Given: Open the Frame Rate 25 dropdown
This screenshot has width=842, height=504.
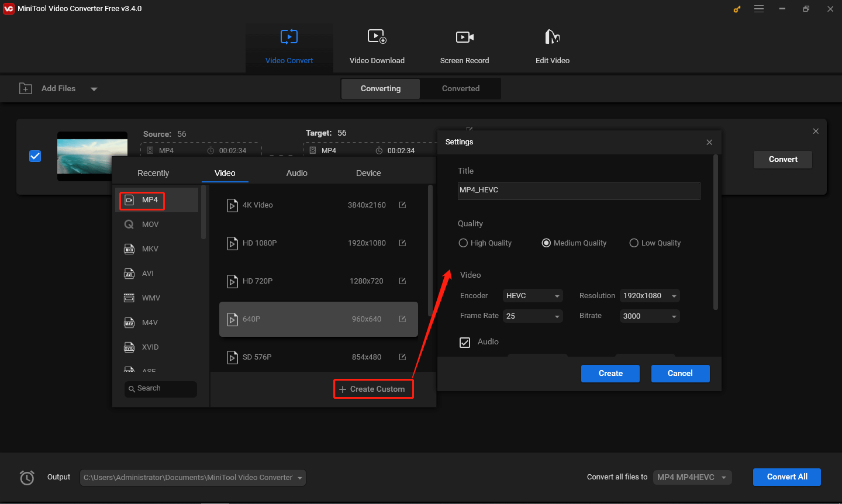Looking at the screenshot, I should [533, 316].
